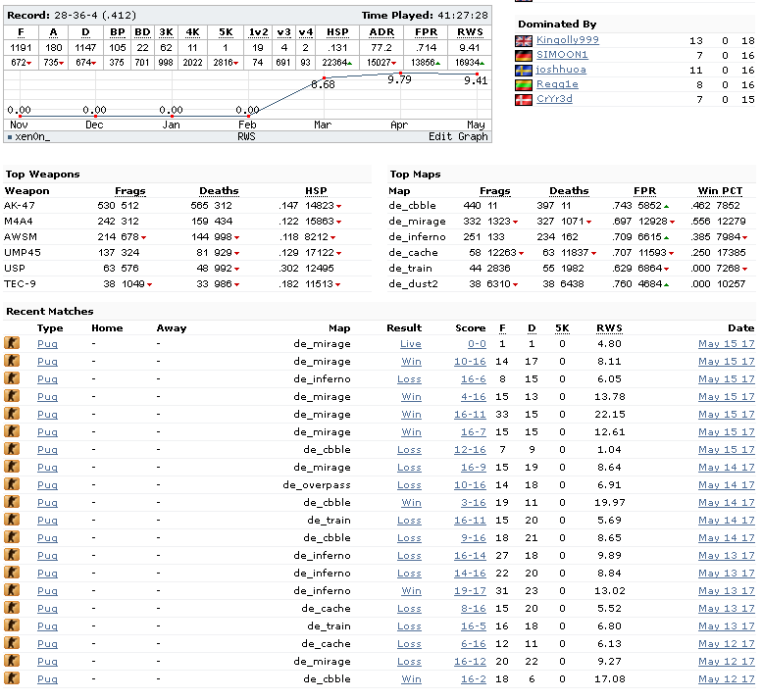Open SIMOON1's player profile

(x=562, y=55)
